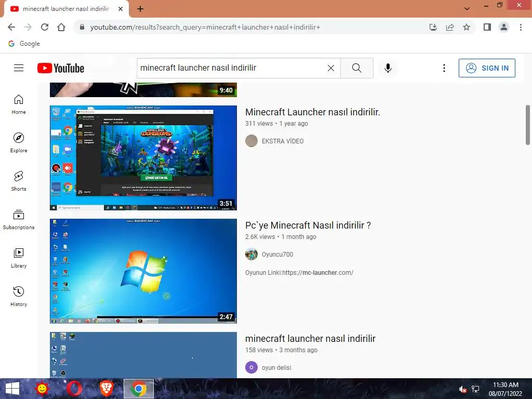
Task: Click the Chrome taskbar icon
Action: pyautogui.click(x=138, y=389)
